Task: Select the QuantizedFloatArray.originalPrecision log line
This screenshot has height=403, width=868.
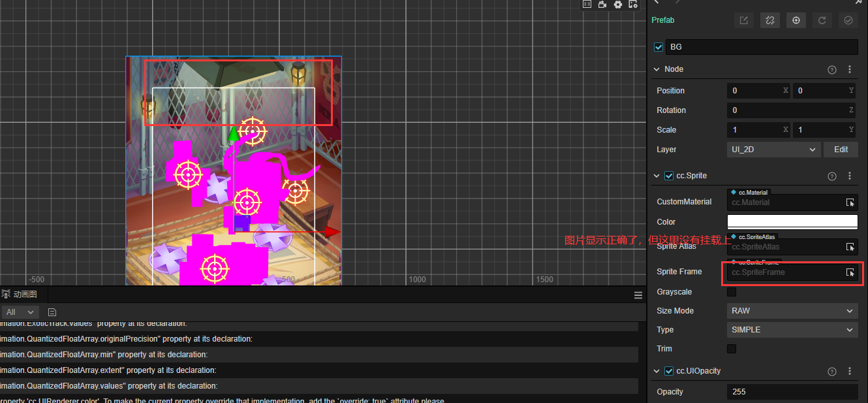Action: pos(319,339)
